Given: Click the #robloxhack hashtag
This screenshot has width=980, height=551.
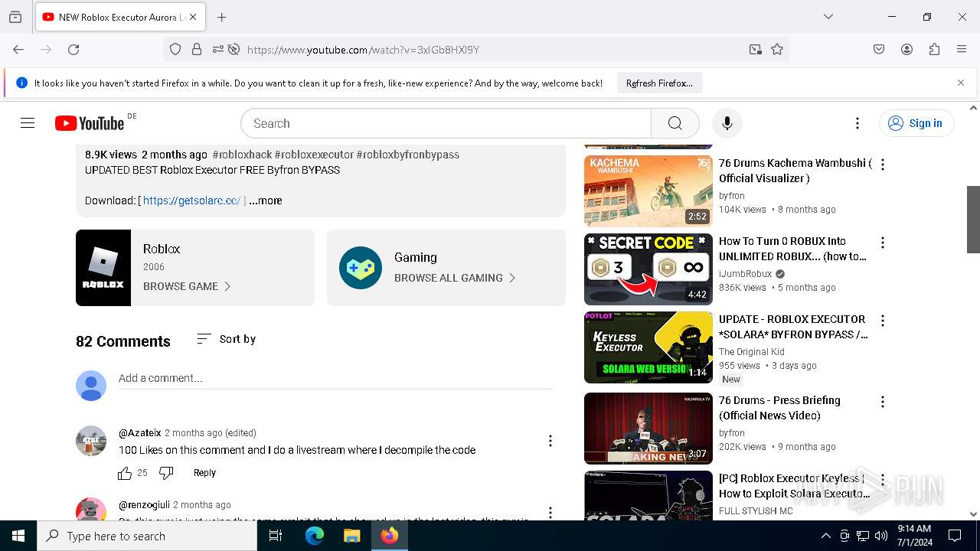Looking at the screenshot, I should click(x=242, y=155).
